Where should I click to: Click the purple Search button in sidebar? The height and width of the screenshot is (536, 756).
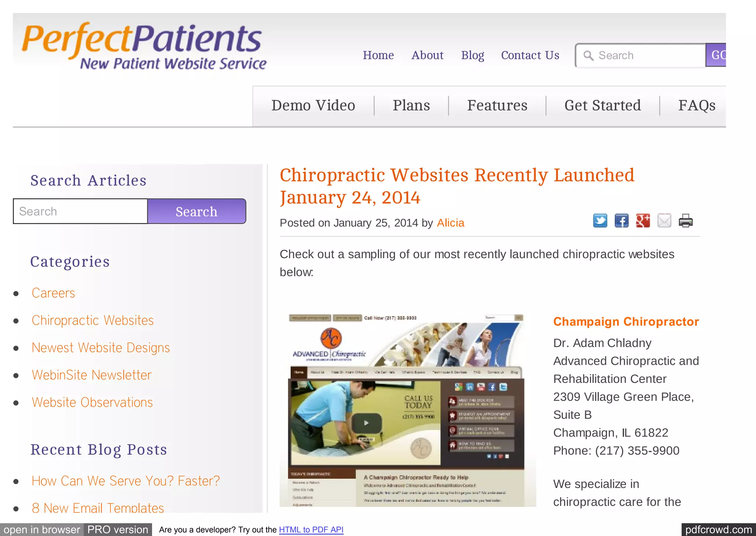pyautogui.click(x=197, y=211)
